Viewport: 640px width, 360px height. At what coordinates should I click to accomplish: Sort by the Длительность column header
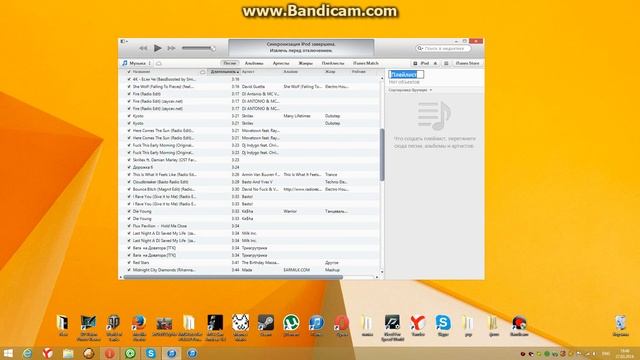coord(223,72)
